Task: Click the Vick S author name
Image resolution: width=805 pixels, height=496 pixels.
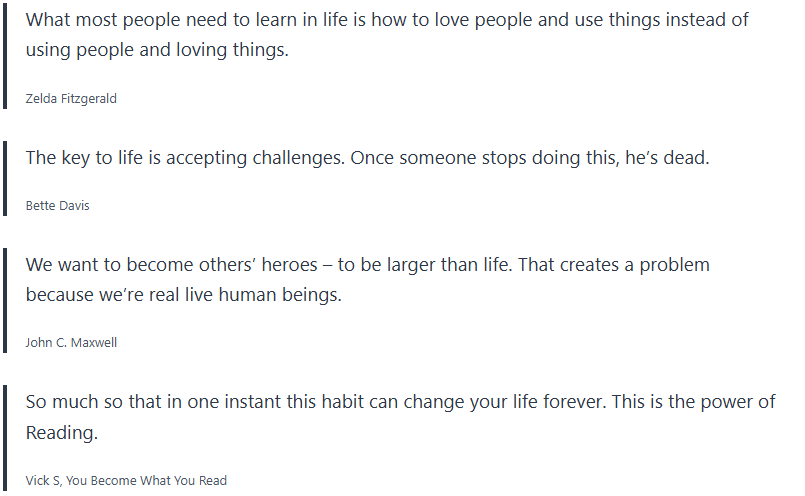Action: pyautogui.click(x=44, y=481)
